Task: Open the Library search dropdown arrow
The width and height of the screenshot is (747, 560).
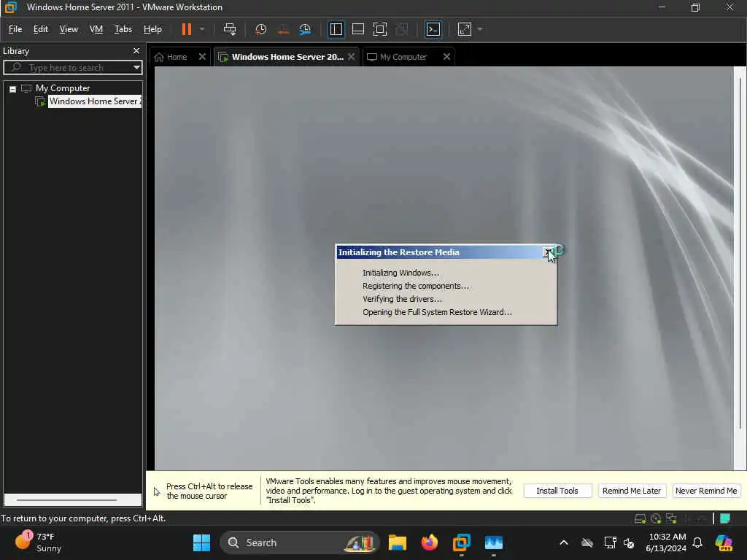Action: pos(136,68)
